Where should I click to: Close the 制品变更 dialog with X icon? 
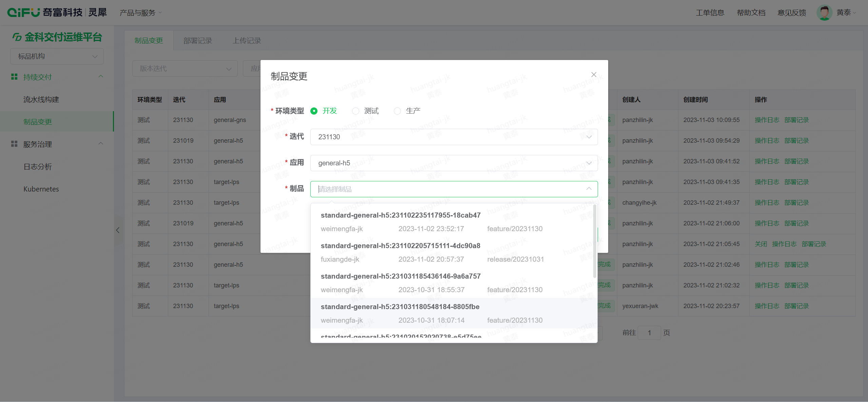click(x=594, y=75)
